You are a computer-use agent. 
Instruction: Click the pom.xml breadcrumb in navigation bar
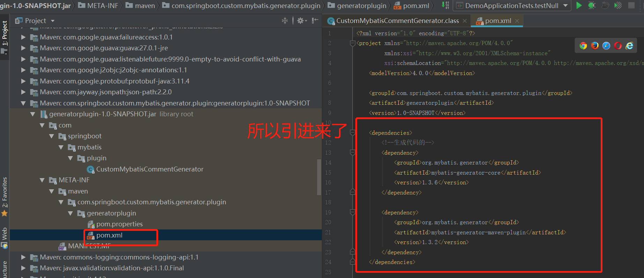412,6
